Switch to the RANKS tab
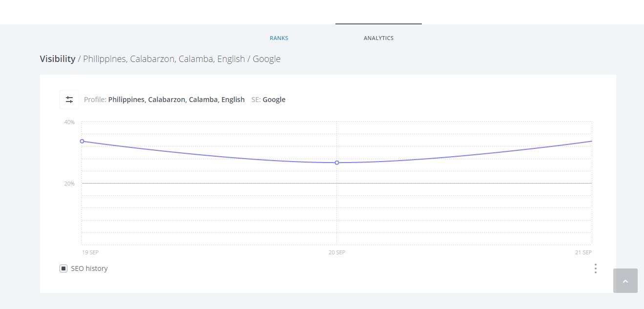The width and height of the screenshot is (644, 309). click(279, 38)
